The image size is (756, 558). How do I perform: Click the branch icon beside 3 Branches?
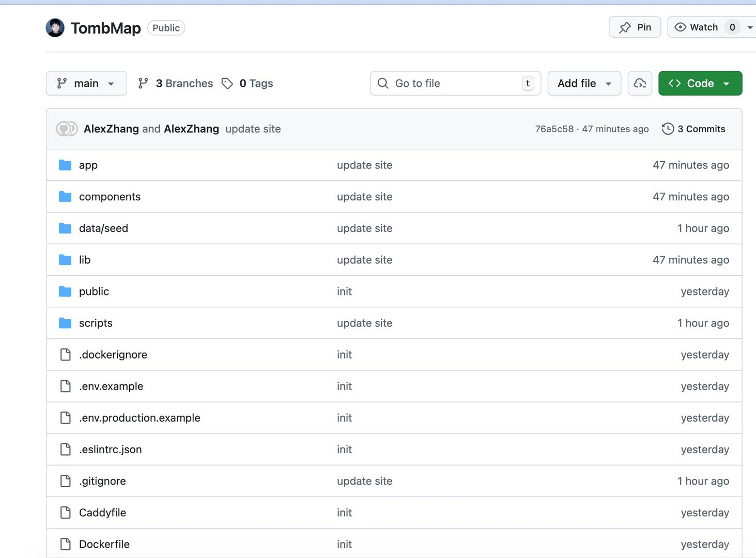(x=143, y=83)
